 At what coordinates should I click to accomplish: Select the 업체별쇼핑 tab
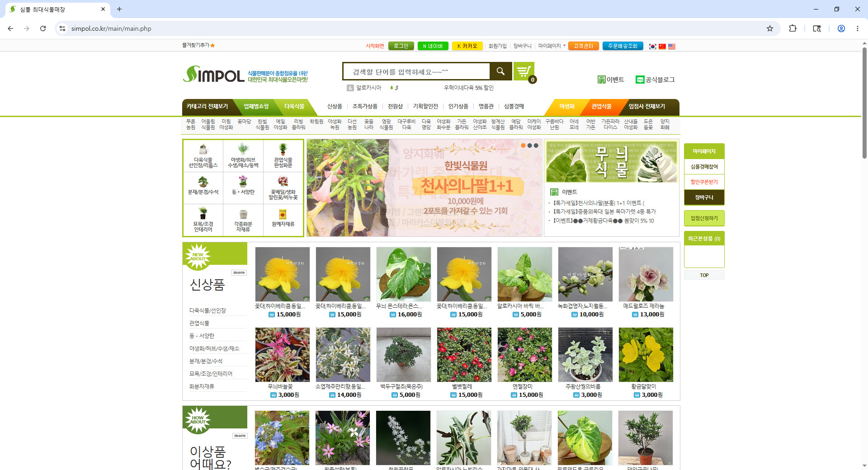coord(256,107)
